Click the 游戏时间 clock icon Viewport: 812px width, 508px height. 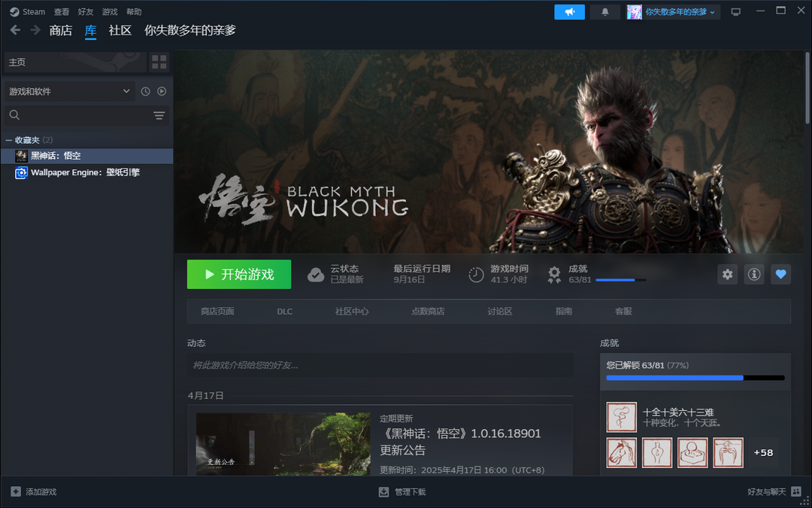tap(476, 275)
